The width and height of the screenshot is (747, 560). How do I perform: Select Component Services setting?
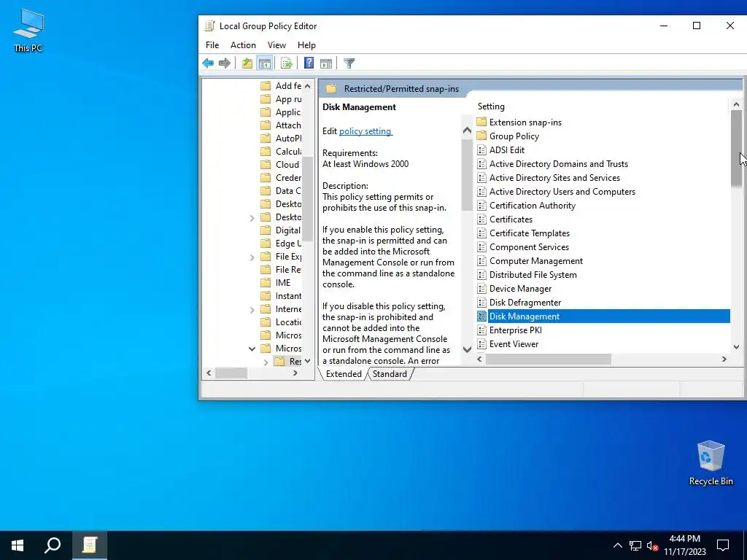pyautogui.click(x=529, y=246)
